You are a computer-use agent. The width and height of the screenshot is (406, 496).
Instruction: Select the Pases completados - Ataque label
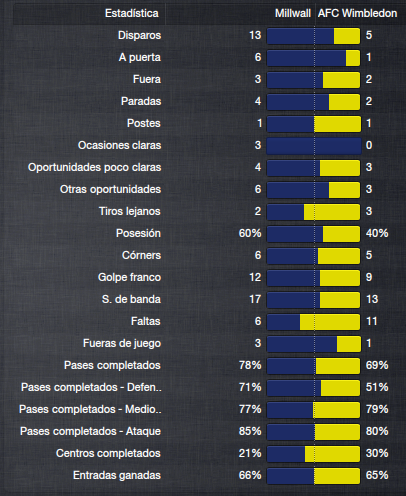tap(90, 431)
